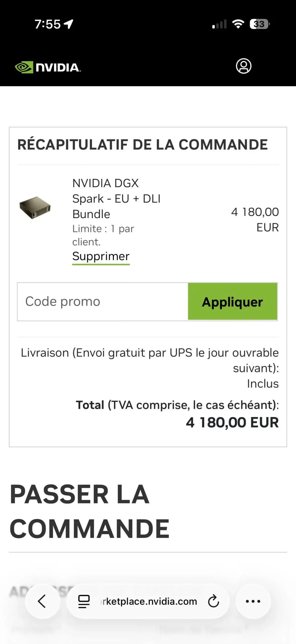This screenshot has width=296, height=644.
Task: Tap the NVIDIA DGX Spark bundle title
Action: click(x=116, y=198)
